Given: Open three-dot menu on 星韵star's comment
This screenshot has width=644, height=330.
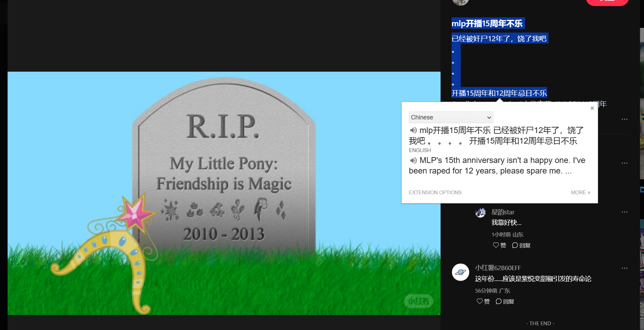Looking at the screenshot, I should (x=624, y=212).
